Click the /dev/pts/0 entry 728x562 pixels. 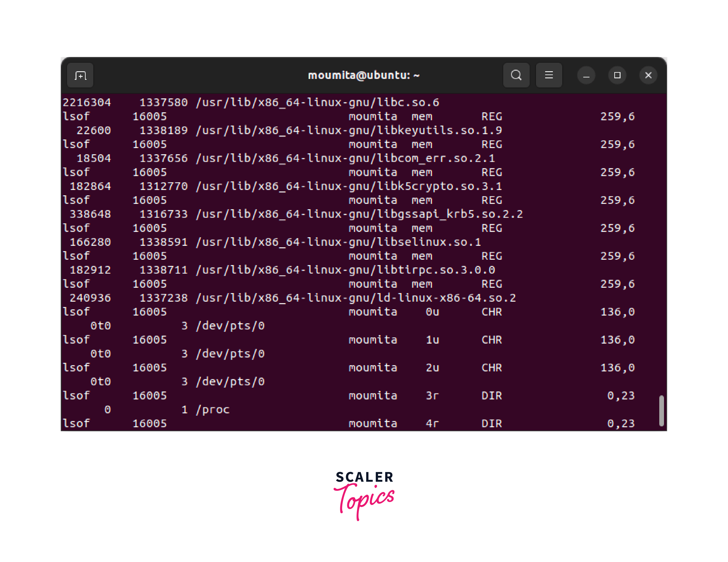point(231,326)
